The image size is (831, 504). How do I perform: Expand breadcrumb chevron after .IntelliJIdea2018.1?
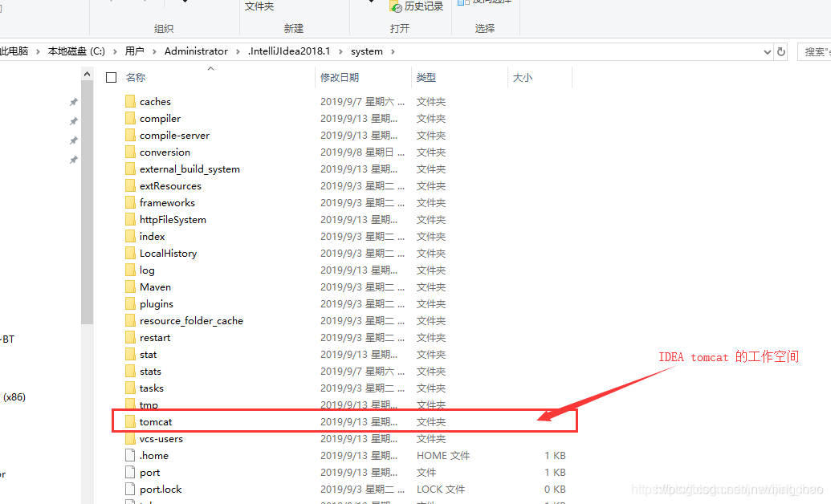340,51
